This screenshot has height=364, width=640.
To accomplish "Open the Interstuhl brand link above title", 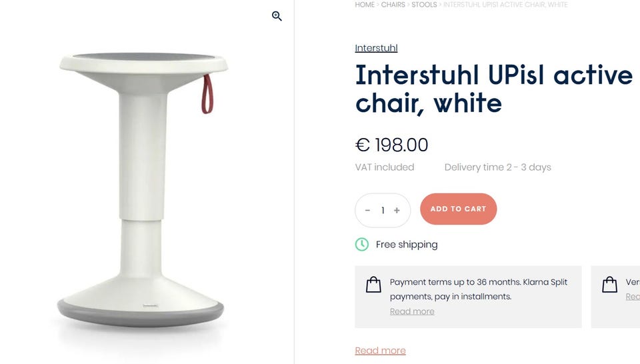I will point(376,48).
